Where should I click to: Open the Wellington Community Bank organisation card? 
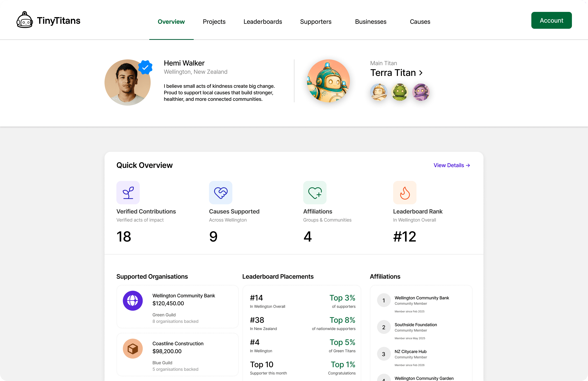coord(177,307)
